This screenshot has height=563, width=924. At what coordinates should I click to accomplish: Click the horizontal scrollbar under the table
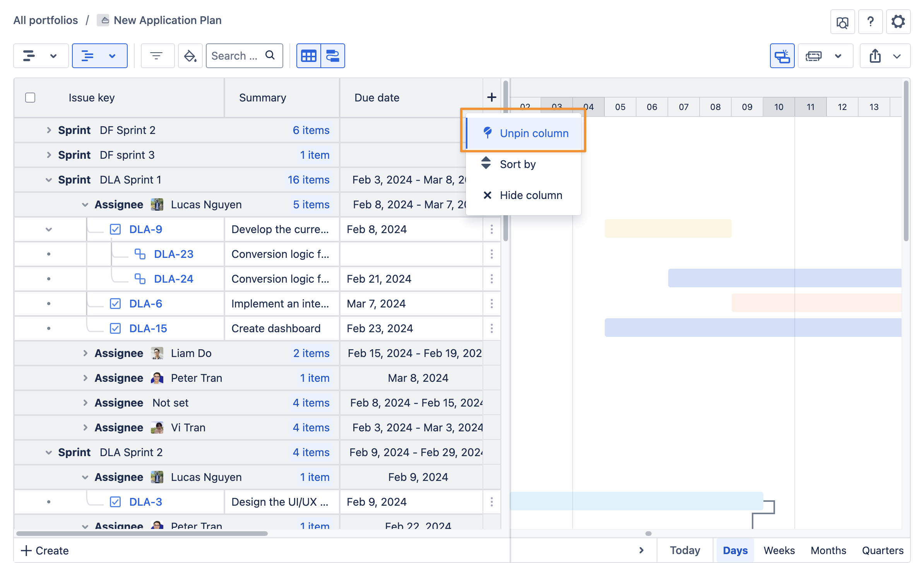142,534
